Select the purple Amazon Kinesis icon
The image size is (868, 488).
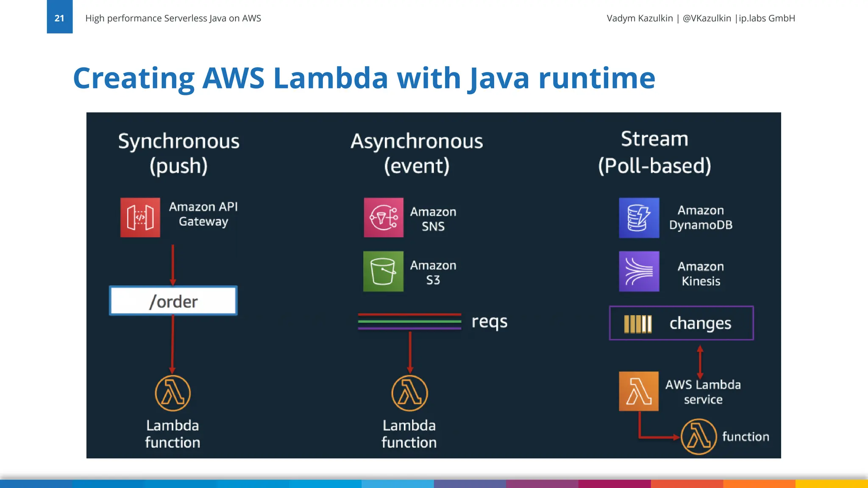point(639,271)
